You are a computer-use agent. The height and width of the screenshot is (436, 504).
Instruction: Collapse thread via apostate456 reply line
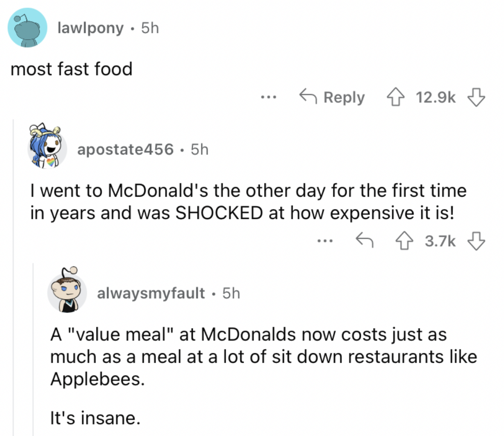(x=13, y=277)
